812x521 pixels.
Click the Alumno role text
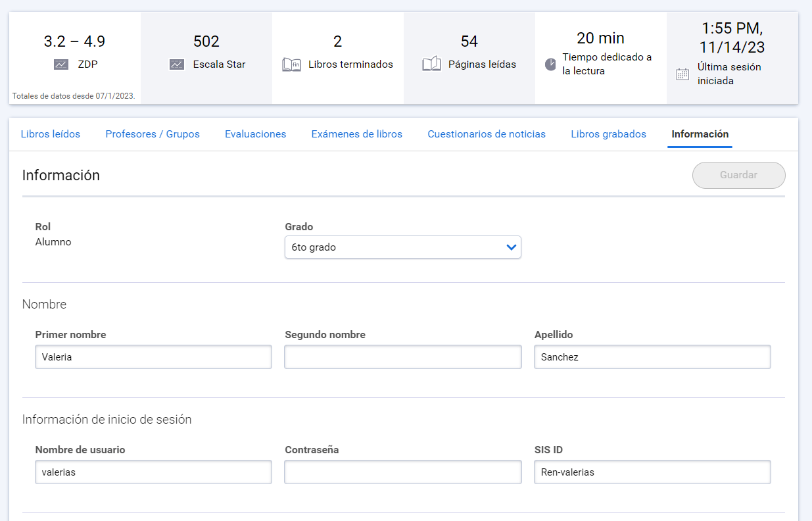point(53,242)
